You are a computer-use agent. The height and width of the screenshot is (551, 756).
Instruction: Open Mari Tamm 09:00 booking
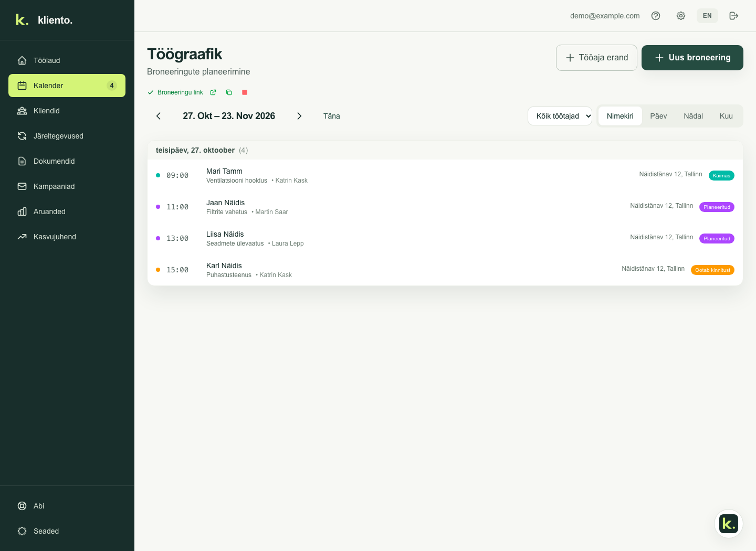coord(445,175)
